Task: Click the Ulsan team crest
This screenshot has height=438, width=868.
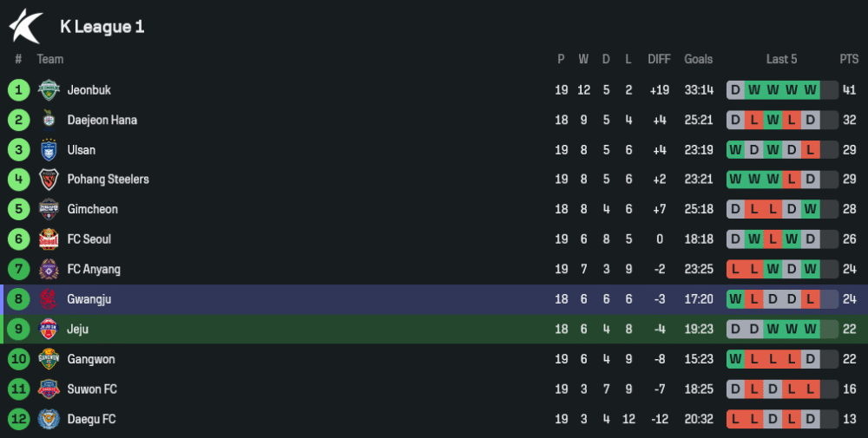Action: point(48,150)
